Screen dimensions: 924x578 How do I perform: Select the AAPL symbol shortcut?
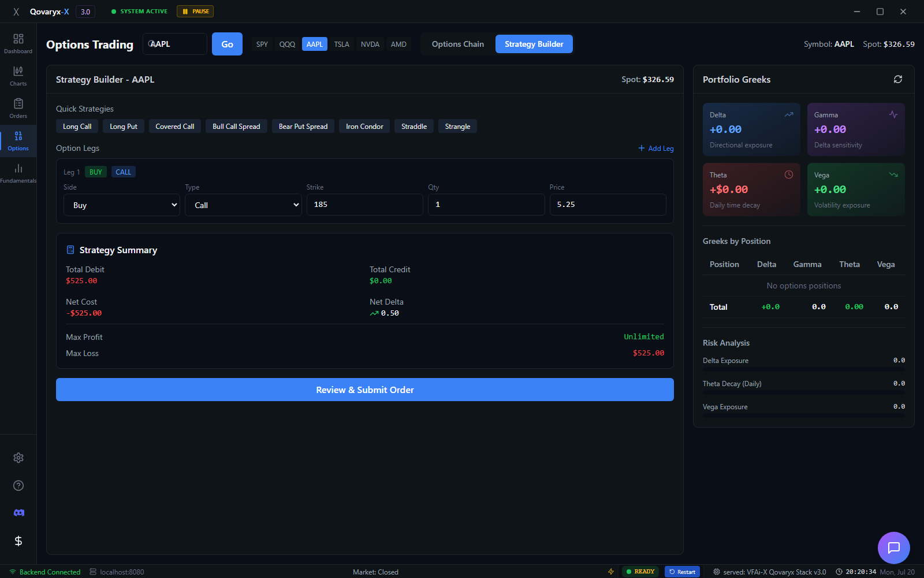click(x=315, y=44)
